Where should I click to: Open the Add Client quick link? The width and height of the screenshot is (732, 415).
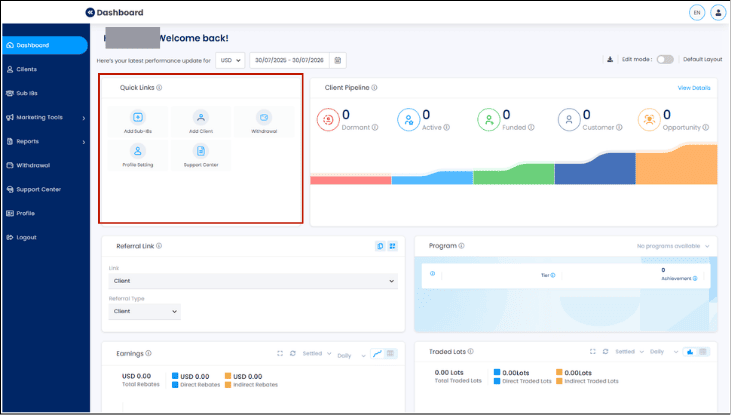tap(201, 122)
